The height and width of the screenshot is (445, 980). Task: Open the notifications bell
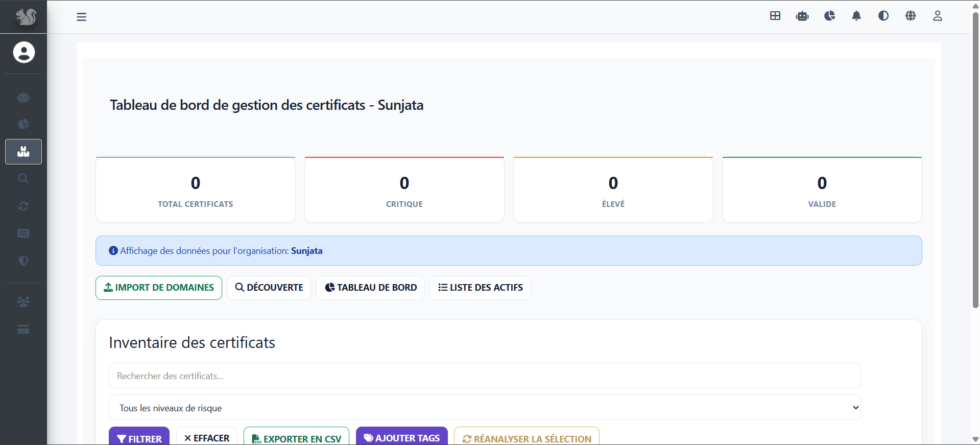(x=856, y=16)
